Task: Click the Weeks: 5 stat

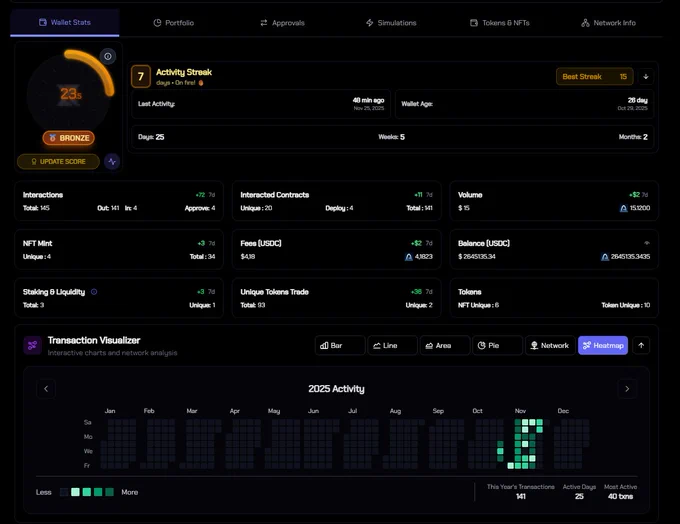Action: [x=391, y=137]
